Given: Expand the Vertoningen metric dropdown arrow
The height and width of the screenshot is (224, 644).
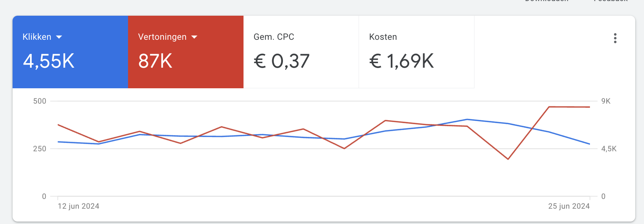Looking at the screenshot, I should (194, 37).
